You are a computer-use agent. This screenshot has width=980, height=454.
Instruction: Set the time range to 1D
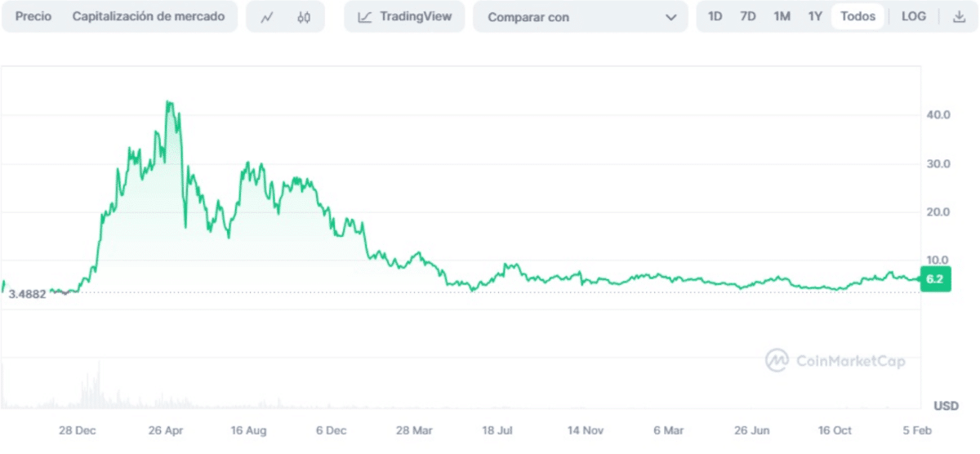coord(715,16)
